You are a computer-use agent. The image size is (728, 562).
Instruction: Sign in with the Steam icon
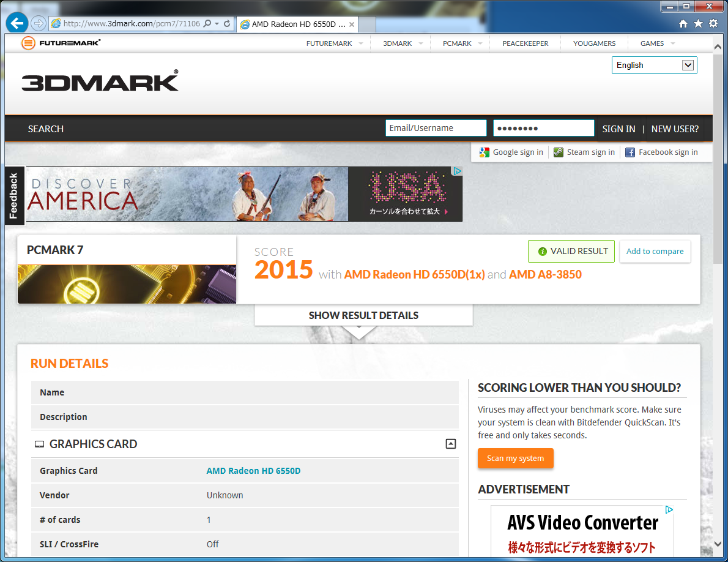pyautogui.click(x=559, y=152)
